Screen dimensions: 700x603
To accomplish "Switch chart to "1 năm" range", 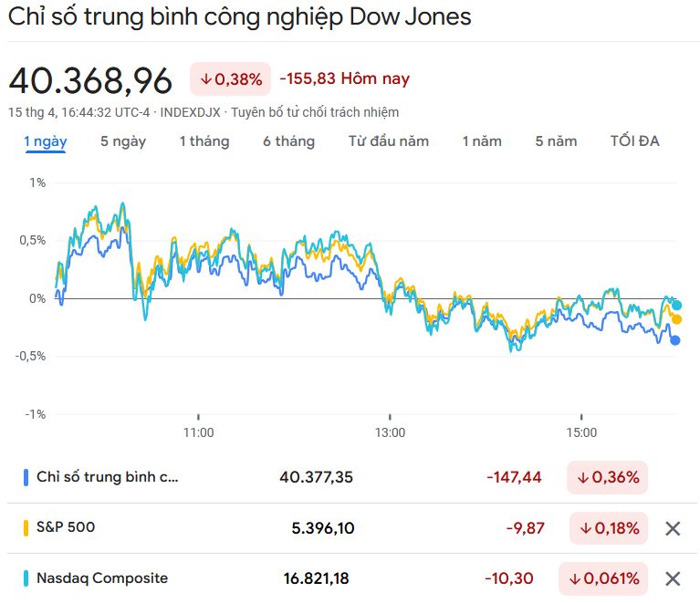I will (482, 141).
